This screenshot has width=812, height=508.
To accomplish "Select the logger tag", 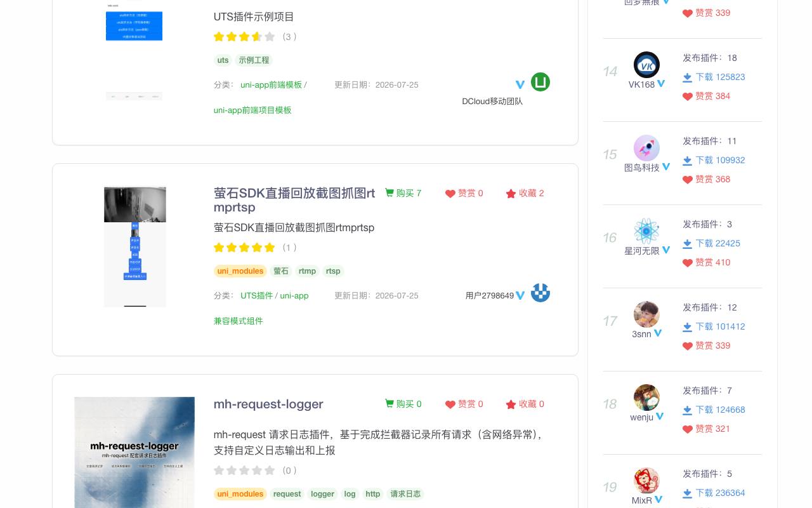I will [x=322, y=494].
